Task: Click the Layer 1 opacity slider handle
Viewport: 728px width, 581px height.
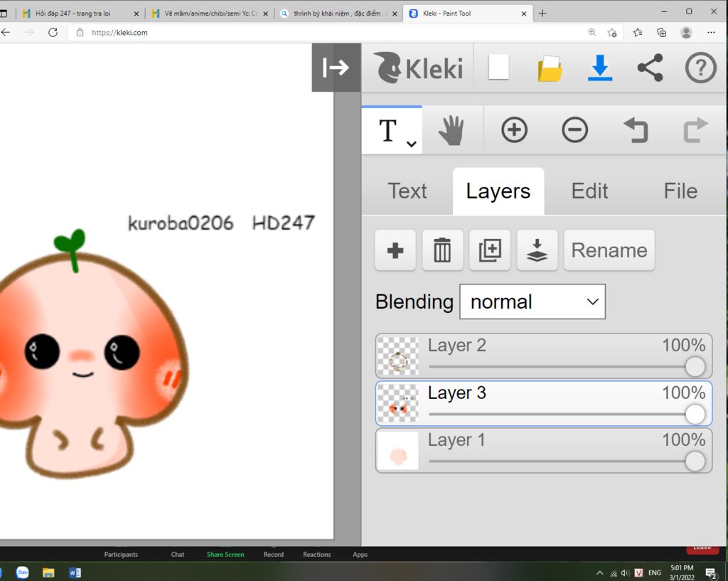Action: click(695, 462)
